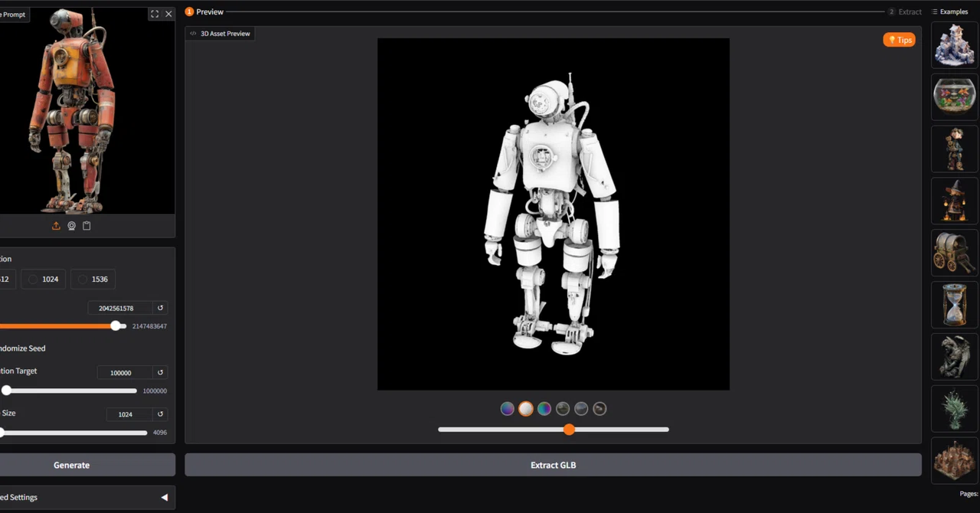Load the wooden wagon example thumbnail
Screen dimensions: 980x513
[x=954, y=253]
